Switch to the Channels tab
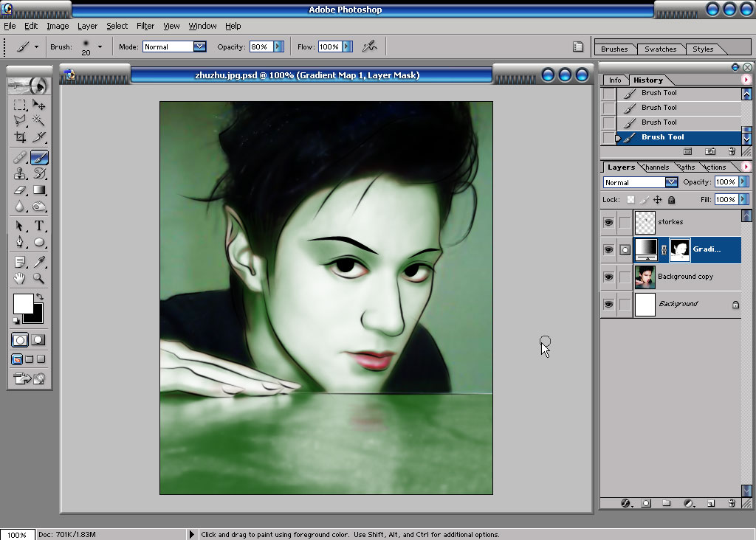Screen dimensions: 756x540 (656, 167)
